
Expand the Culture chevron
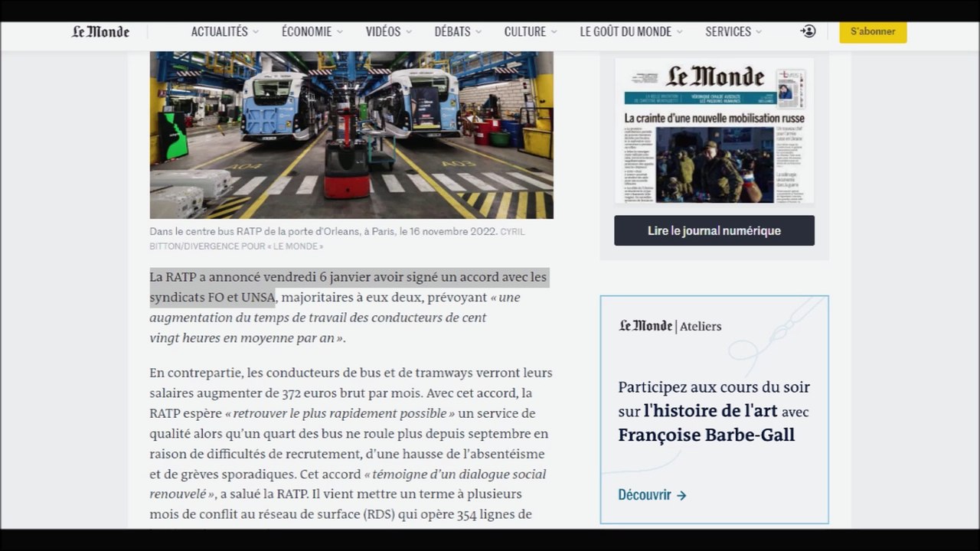click(554, 32)
